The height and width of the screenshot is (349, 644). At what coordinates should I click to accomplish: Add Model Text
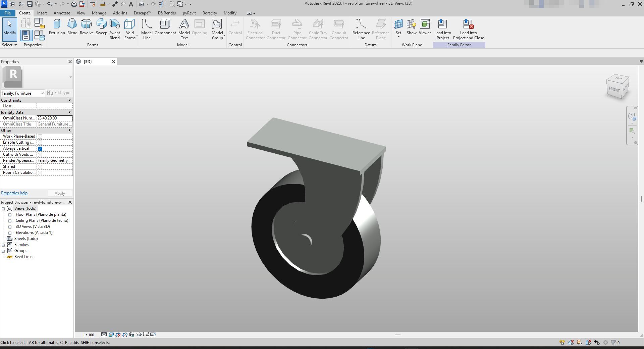pos(184,29)
